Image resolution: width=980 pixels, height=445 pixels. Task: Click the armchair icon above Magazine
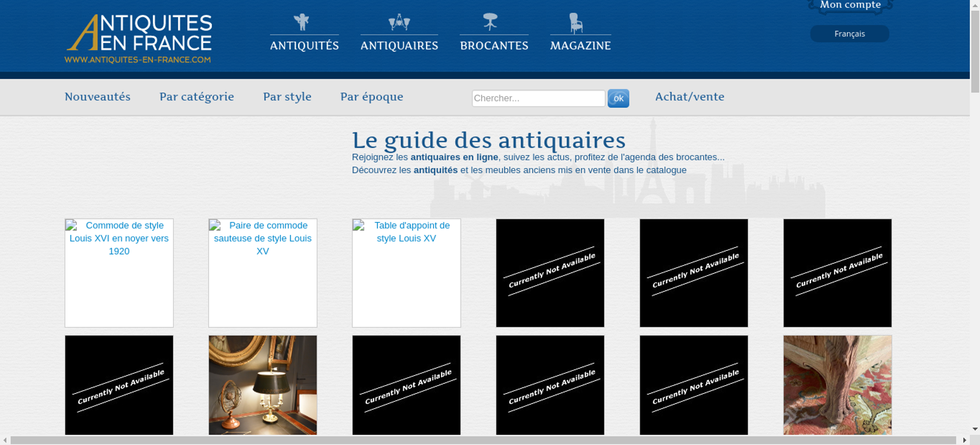click(576, 23)
